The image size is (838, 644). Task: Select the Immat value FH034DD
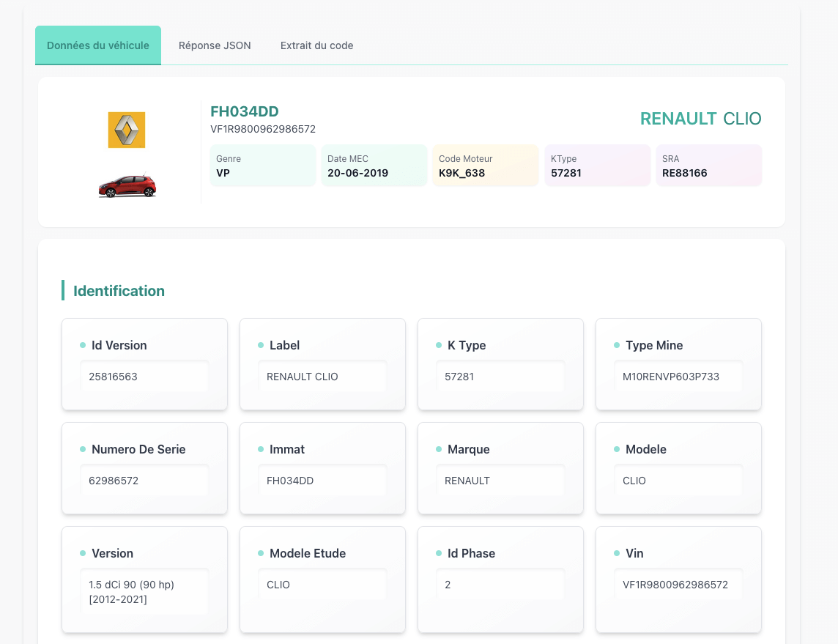click(x=322, y=481)
